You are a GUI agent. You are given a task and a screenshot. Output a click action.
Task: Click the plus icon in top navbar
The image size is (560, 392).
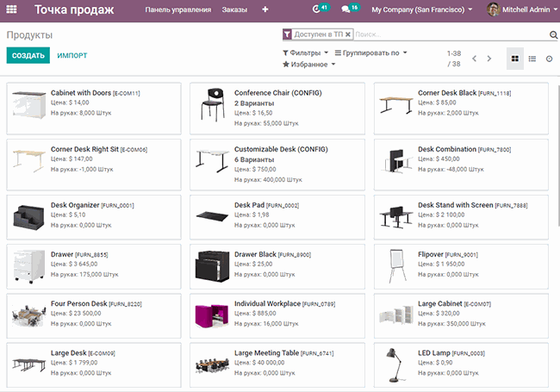click(264, 9)
